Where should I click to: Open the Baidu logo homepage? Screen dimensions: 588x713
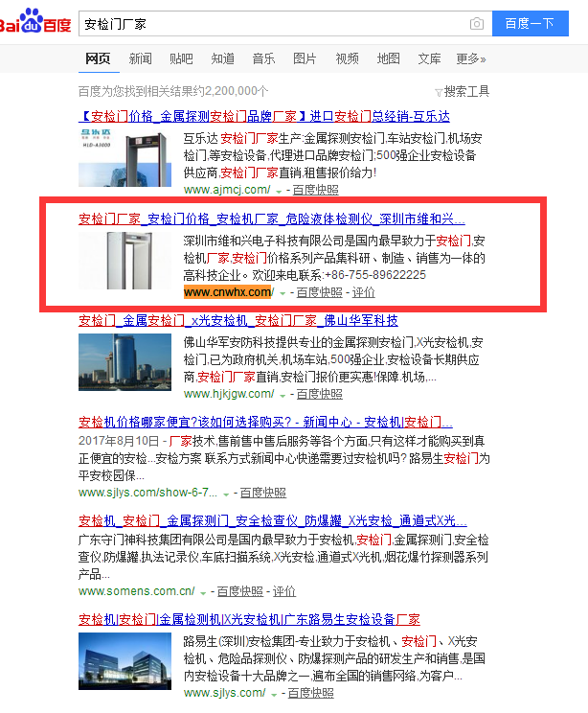coord(35,22)
